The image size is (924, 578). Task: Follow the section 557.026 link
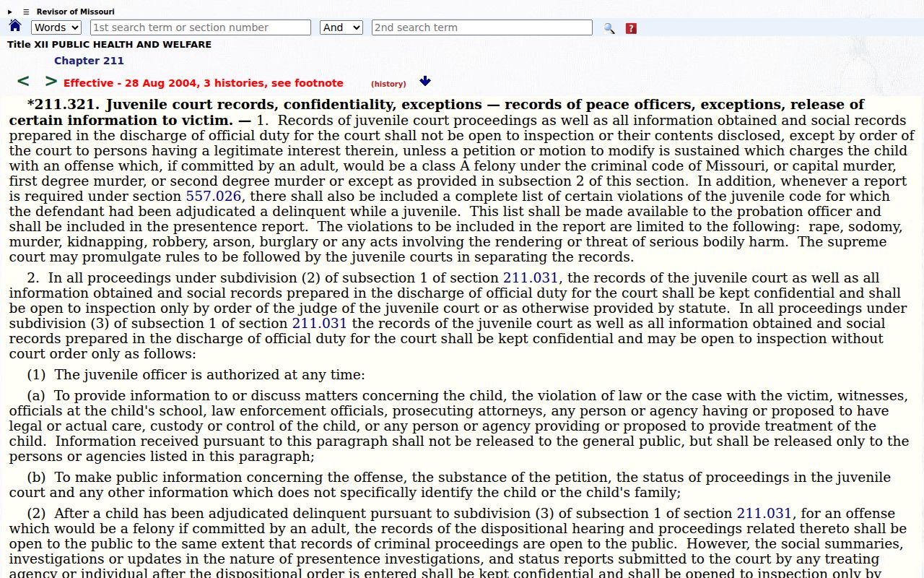(214, 196)
